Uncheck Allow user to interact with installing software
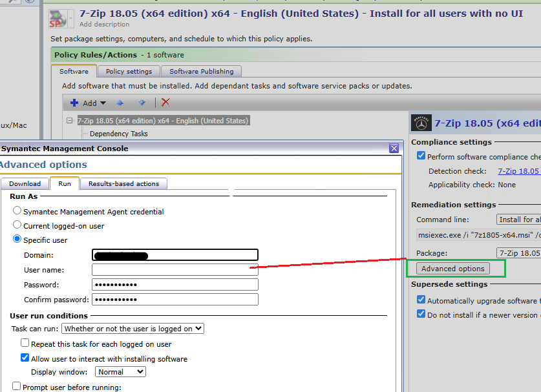The height and width of the screenshot is (392, 541). tap(25, 358)
